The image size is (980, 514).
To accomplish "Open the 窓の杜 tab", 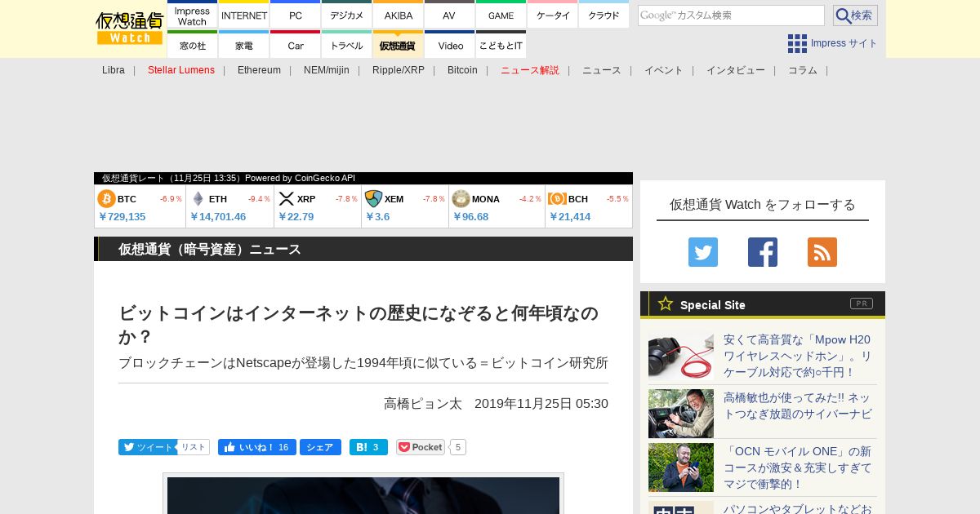I will tap(192, 46).
